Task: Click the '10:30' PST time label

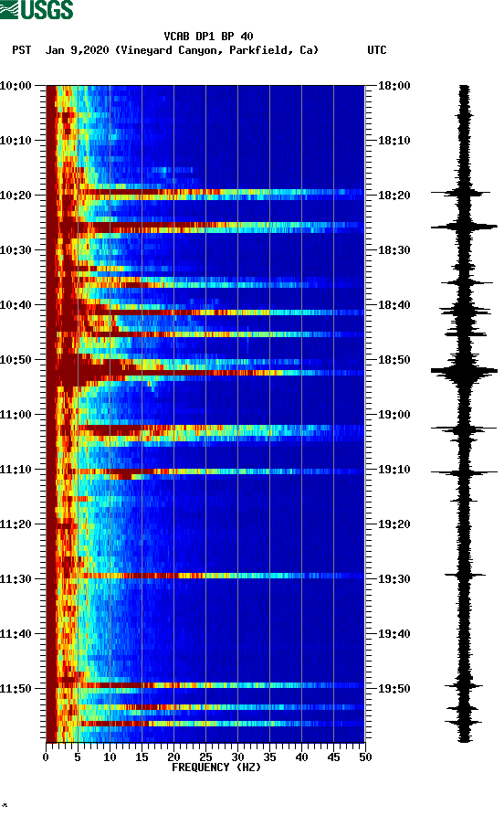Action: coord(16,250)
